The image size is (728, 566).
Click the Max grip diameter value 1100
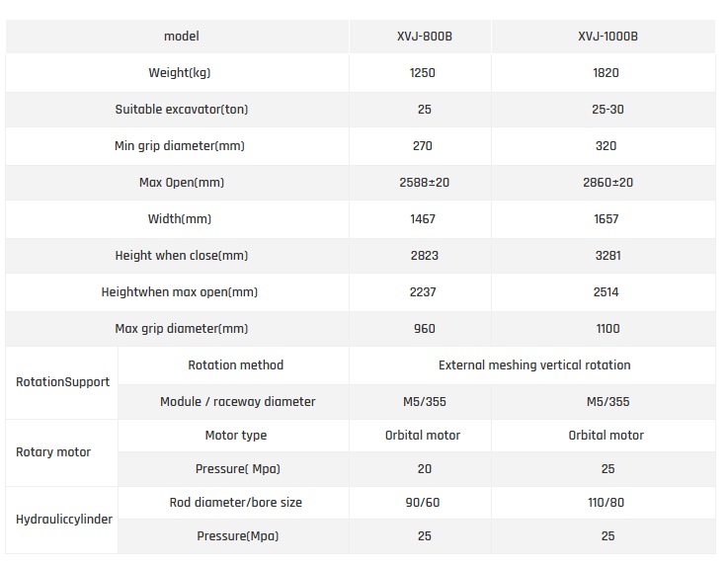(x=607, y=329)
